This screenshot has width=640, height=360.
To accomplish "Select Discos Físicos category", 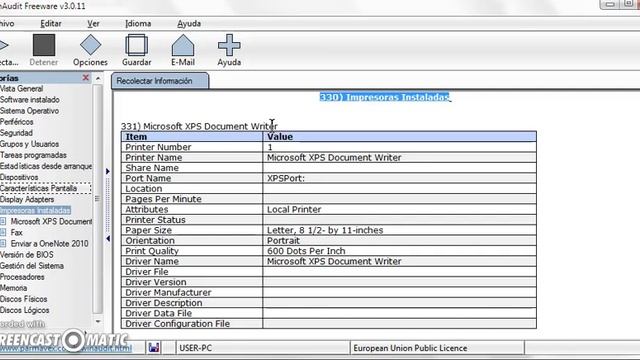I will (x=24, y=299).
